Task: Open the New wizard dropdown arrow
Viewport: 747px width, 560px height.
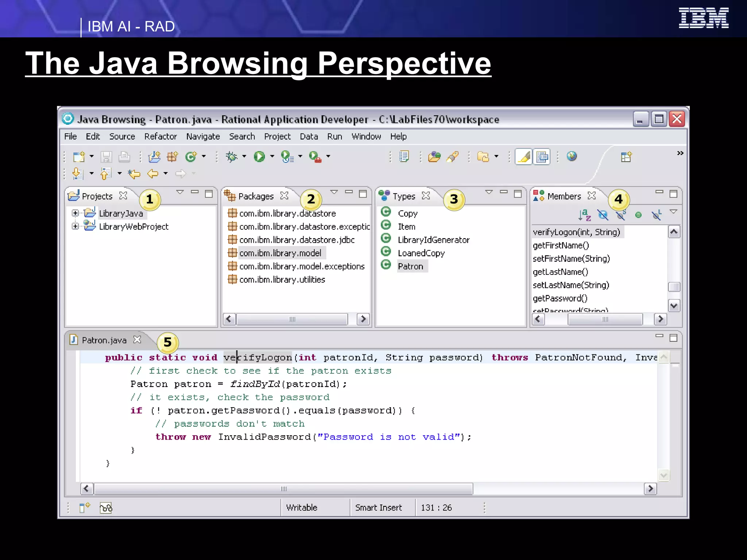Action: [92, 156]
